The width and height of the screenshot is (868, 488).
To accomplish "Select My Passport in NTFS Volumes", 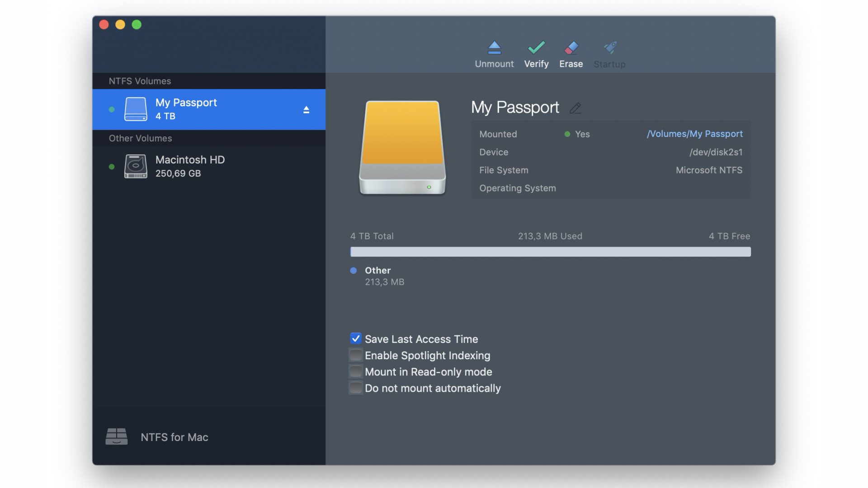I will tap(209, 109).
